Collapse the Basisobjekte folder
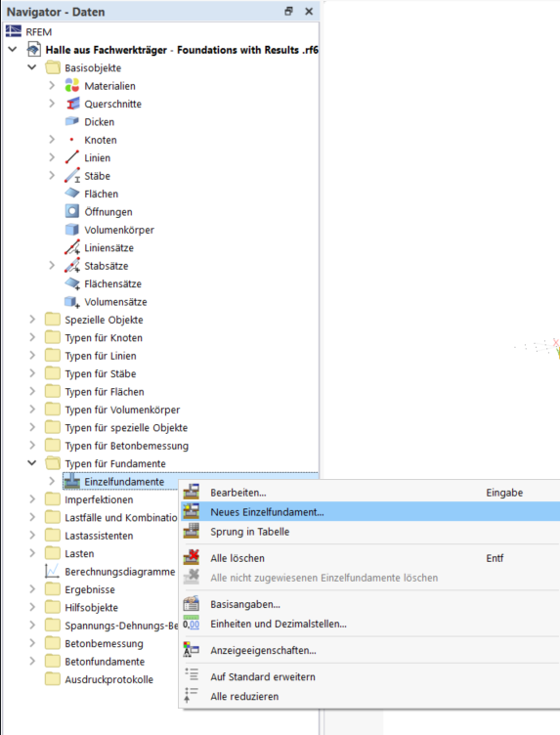 [x=32, y=67]
